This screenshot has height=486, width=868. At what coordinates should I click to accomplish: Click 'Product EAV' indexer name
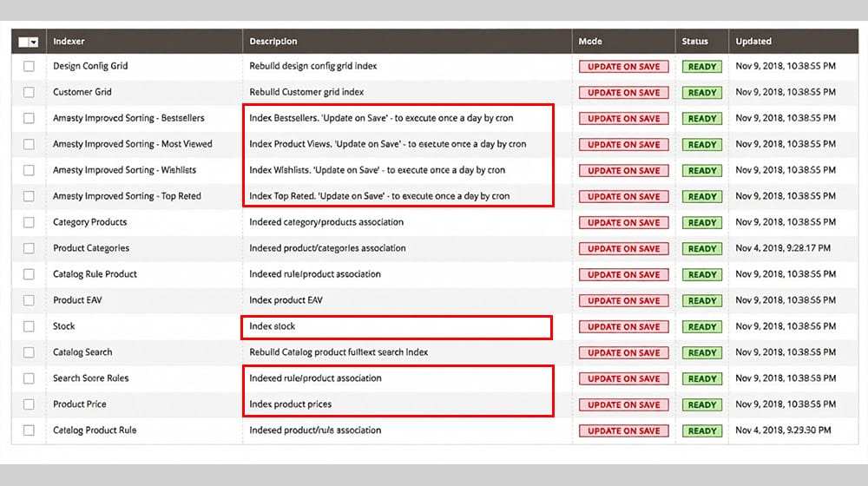coord(77,300)
